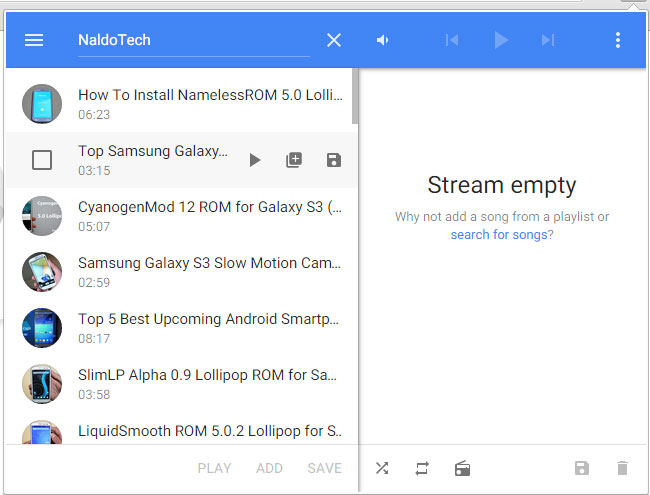The width and height of the screenshot is (650, 495).
Task: Save the stream with the floppy icon
Action: [x=582, y=468]
